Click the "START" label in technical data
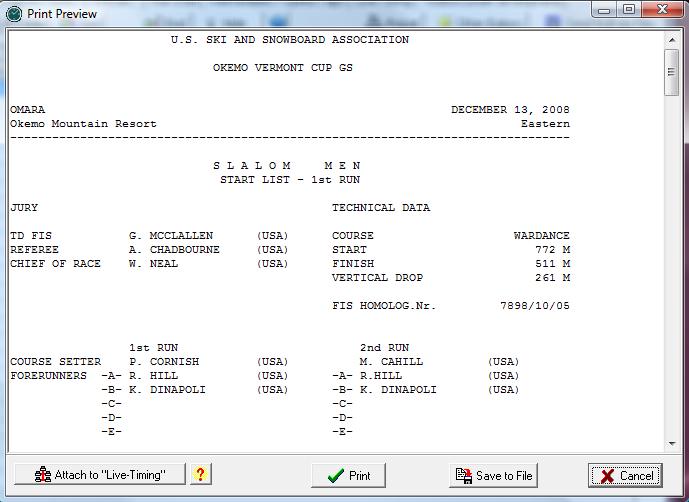689x502 pixels. click(349, 250)
